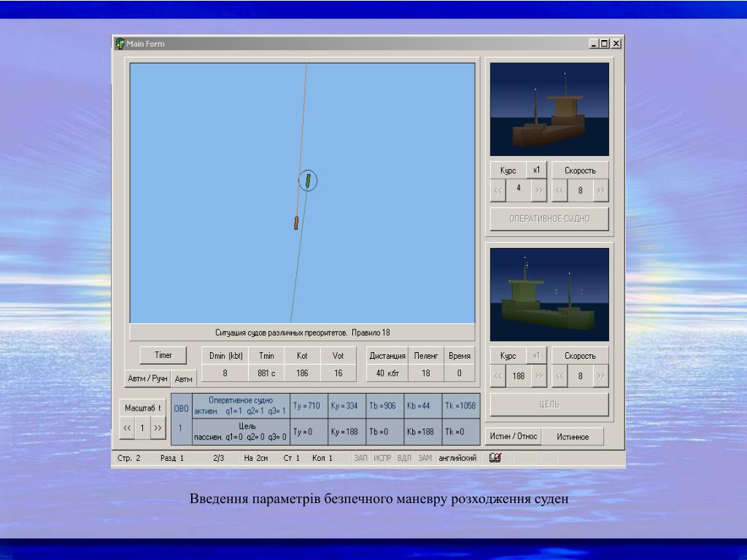Toggle ВДЛ indicator in the status bar
The height and width of the screenshot is (560, 747).
click(404, 458)
